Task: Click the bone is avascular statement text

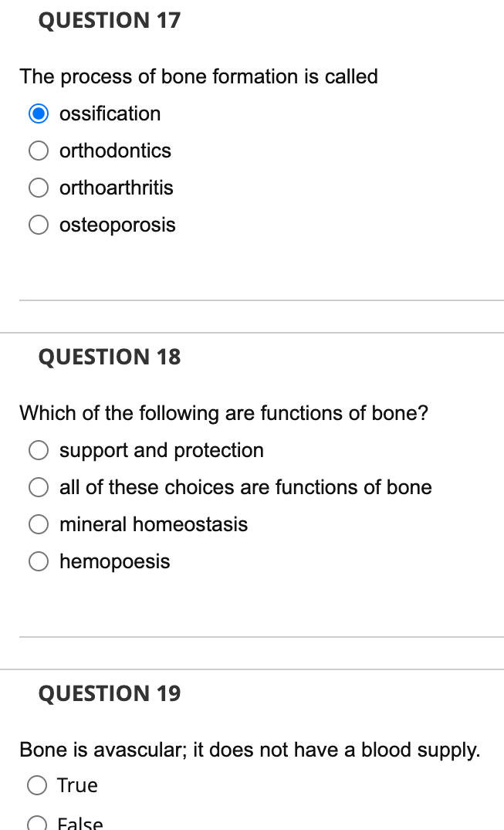Action: point(250,750)
